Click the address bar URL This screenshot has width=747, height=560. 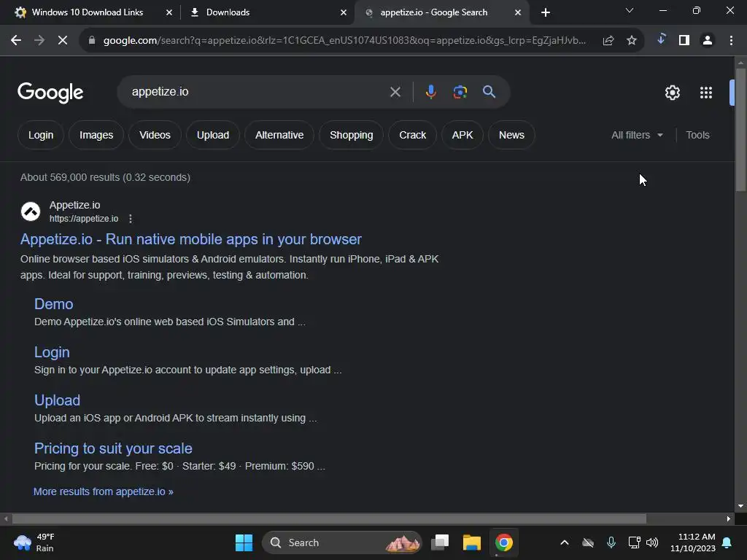pyautogui.click(x=344, y=41)
